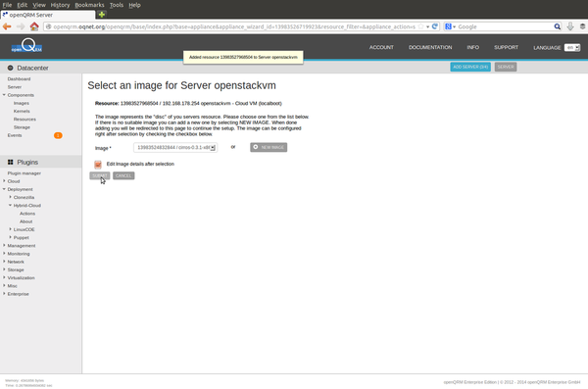Open the Image selection dropdown
The image size is (588, 389).
pos(175,147)
